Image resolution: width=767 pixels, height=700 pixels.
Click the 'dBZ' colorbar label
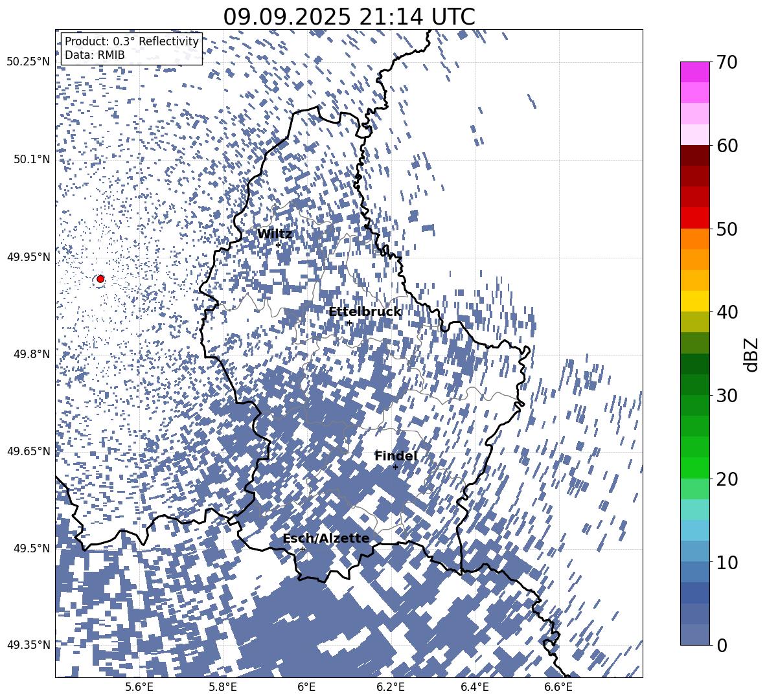click(x=752, y=354)
